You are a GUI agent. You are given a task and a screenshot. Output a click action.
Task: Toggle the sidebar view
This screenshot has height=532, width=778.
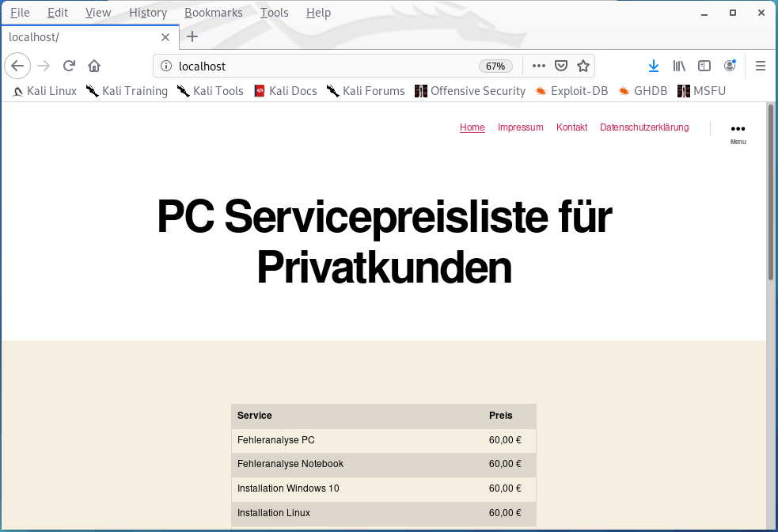coord(704,66)
